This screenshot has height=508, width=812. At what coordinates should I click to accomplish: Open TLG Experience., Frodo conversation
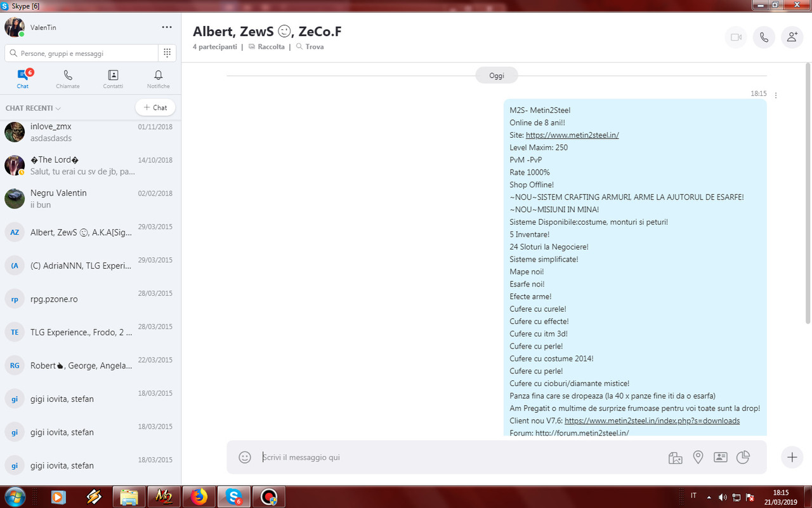pyautogui.click(x=91, y=332)
